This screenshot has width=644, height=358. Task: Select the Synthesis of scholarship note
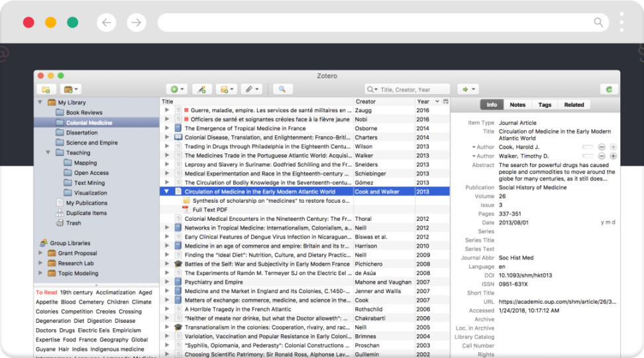pos(271,201)
